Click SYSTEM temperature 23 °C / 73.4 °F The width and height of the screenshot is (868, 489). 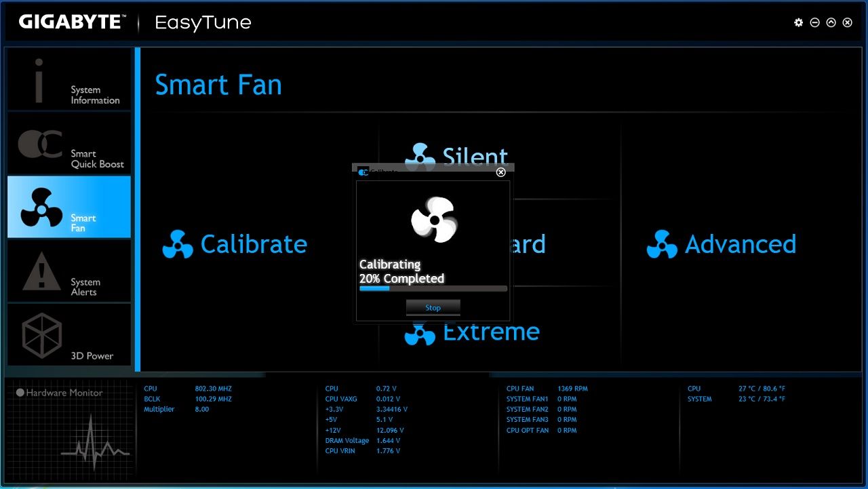762,399
